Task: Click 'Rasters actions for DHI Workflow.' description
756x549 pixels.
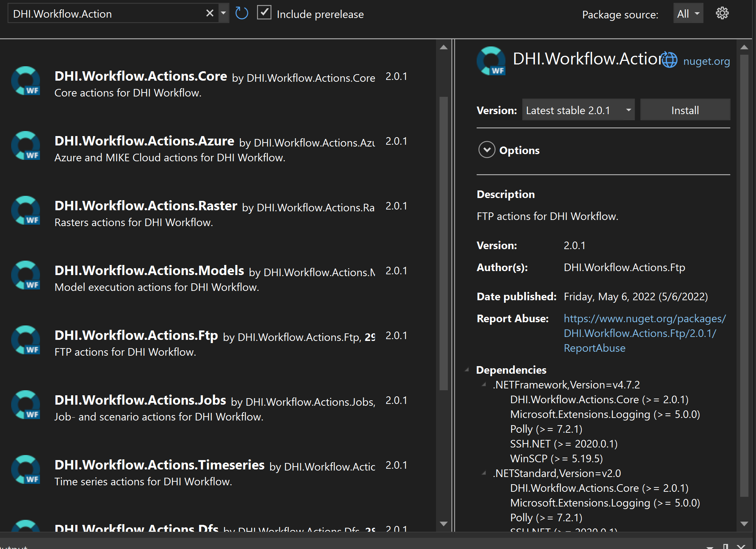Action: (134, 222)
